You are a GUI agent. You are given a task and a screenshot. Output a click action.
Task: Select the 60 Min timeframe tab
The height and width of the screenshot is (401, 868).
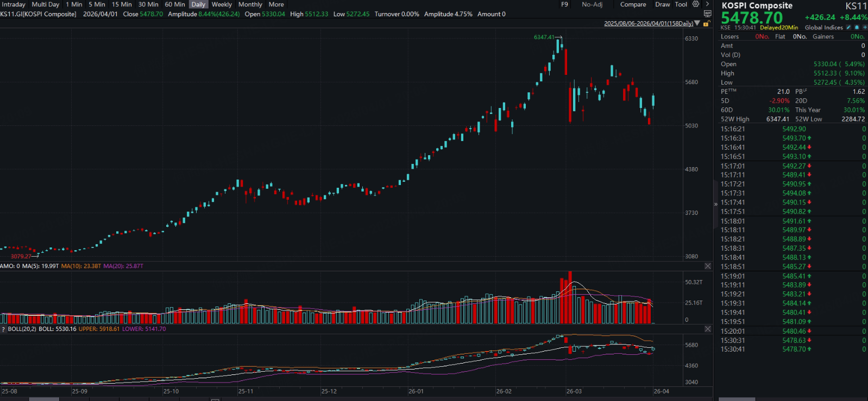click(x=175, y=4)
